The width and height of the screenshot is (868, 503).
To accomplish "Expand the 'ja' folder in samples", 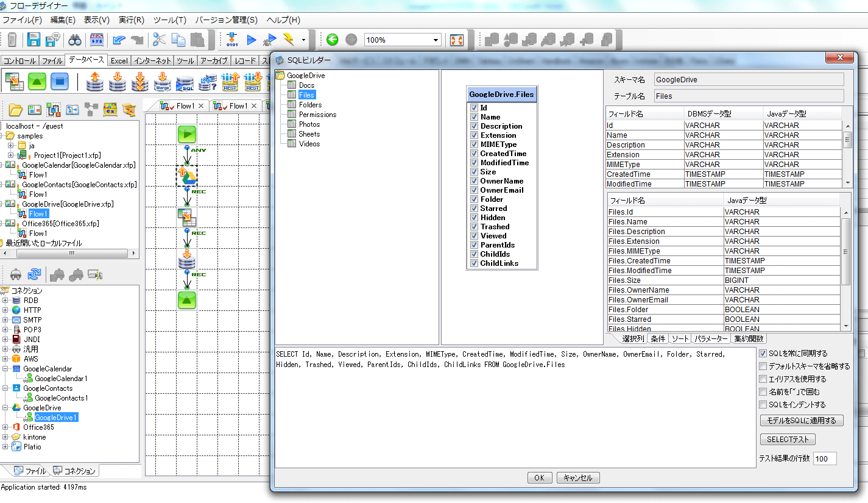I will tap(10, 146).
